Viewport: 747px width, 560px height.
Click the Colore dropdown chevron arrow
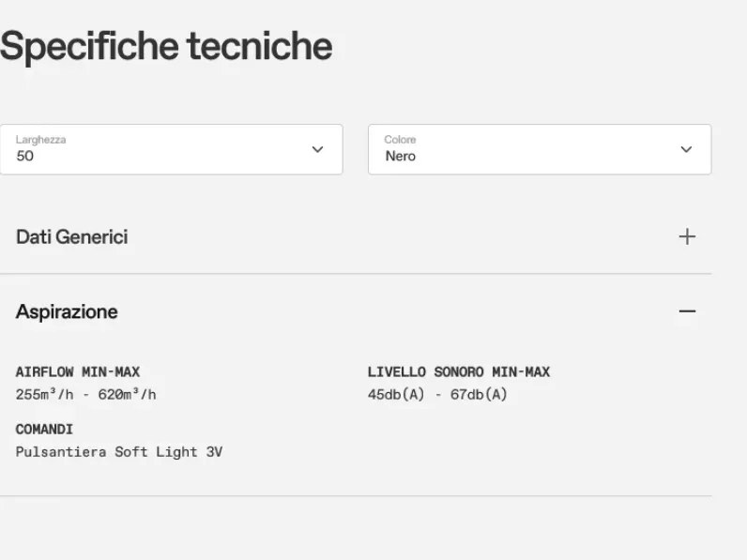pos(686,149)
